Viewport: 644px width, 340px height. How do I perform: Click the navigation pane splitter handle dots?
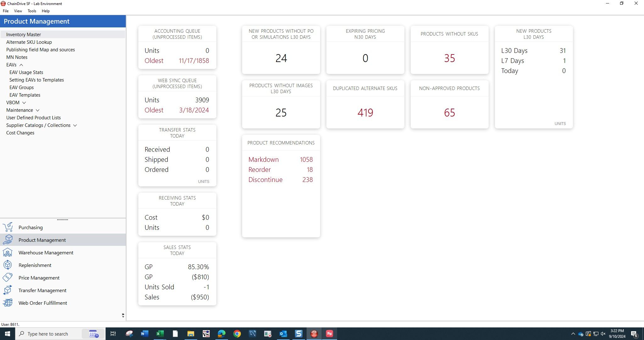[x=63, y=219]
